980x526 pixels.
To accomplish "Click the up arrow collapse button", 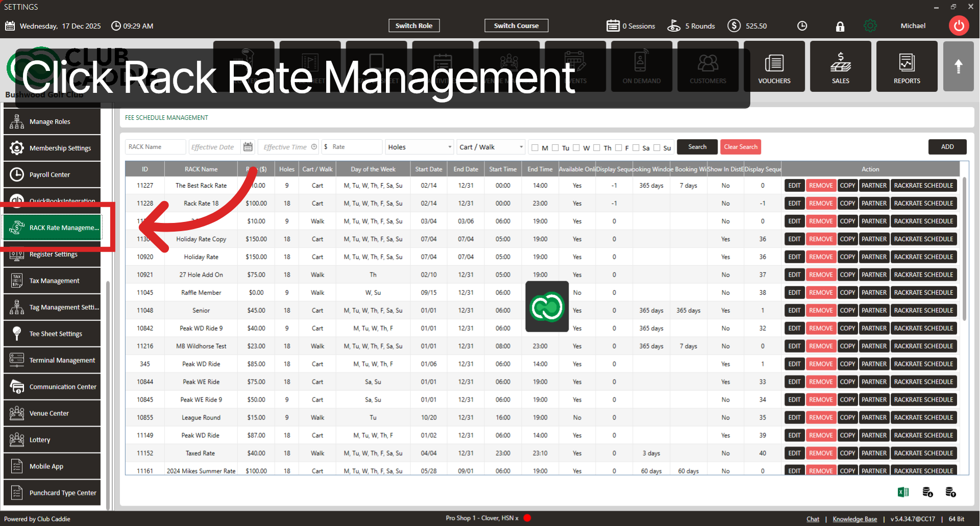I will tap(958, 67).
